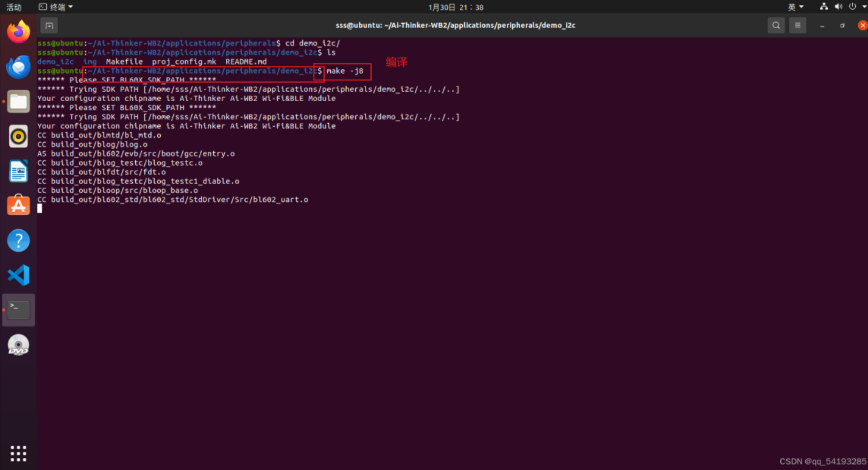Image resolution: width=868 pixels, height=470 pixels.
Task: Select 'demo_i2c' directory in ls output
Action: 55,62
